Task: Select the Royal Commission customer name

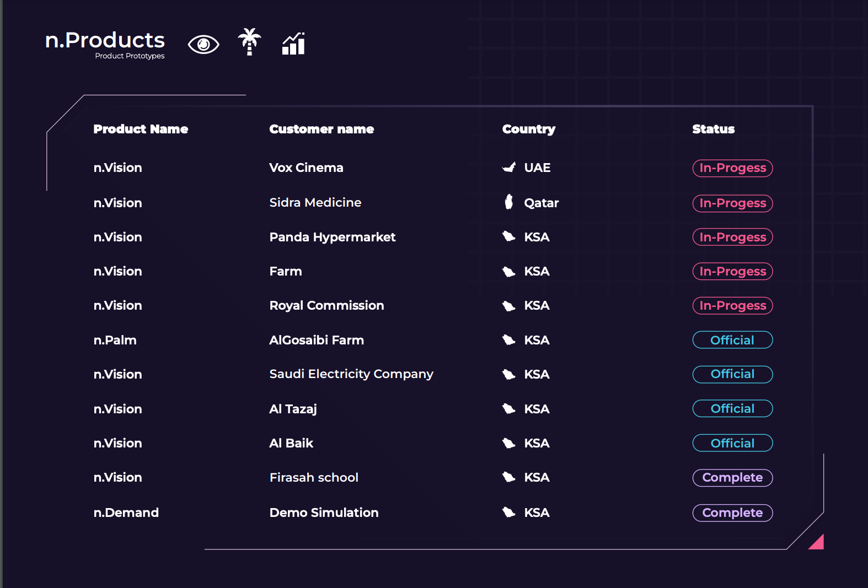Action: pos(326,305)
